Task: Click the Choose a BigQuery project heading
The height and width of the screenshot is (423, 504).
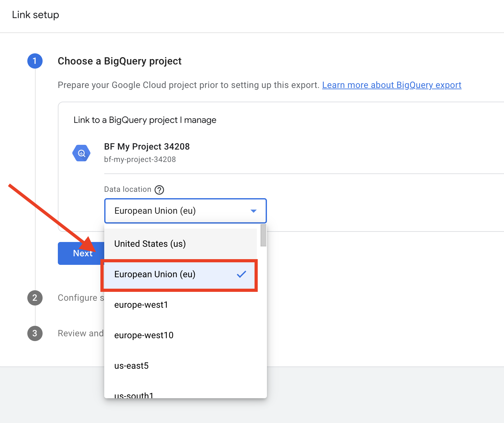Action: coord(119,61)
